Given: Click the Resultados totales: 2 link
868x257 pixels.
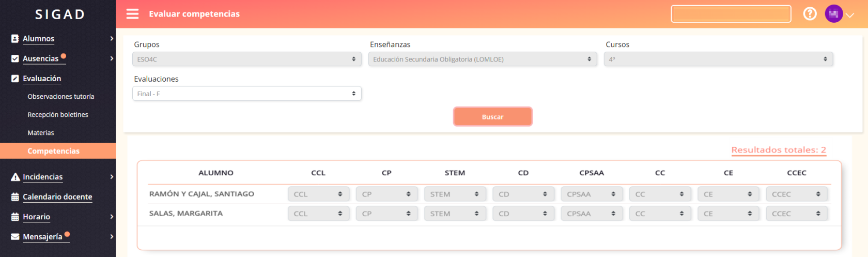Looking at the screenshot, I should (x=778, y=150).
